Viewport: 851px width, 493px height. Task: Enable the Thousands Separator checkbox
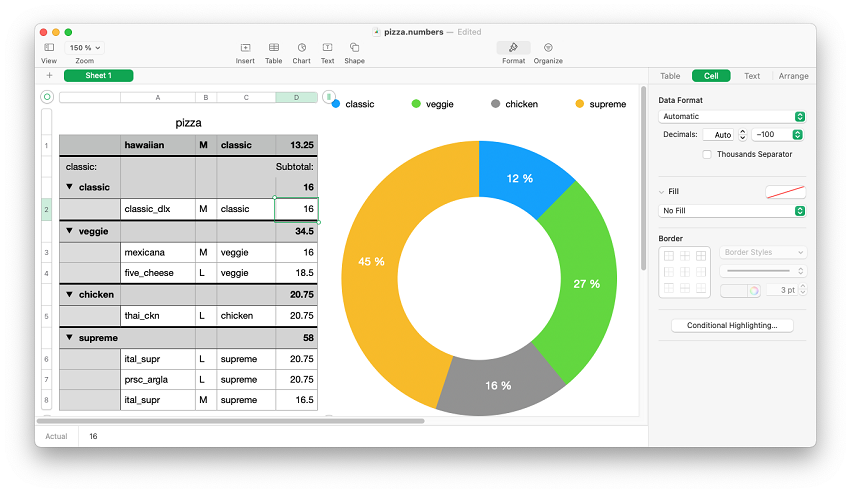click(x=707, y=154)
